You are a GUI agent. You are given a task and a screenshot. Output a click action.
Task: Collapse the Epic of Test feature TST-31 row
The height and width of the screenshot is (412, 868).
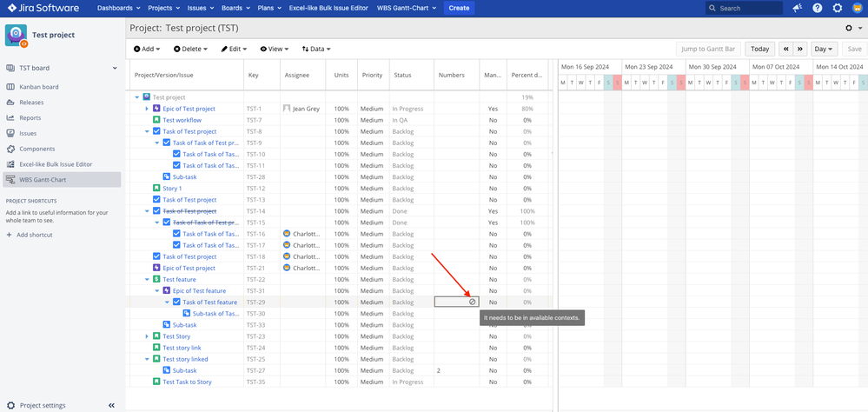click(156, 290)
